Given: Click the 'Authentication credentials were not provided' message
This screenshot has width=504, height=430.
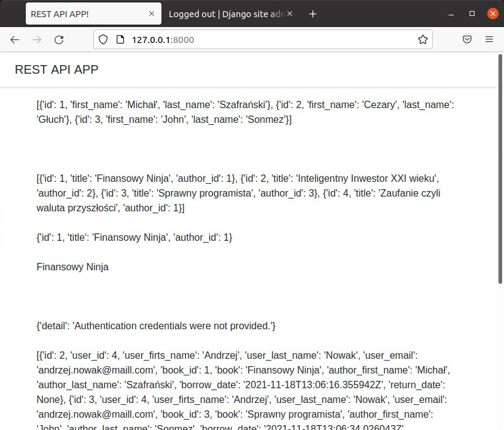Looking at the screenshot, I should (156, 326).
